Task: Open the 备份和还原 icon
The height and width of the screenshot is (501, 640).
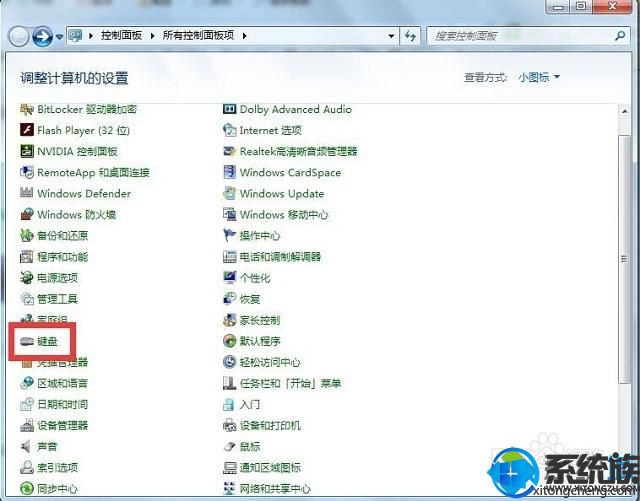Action: point(27,236)
